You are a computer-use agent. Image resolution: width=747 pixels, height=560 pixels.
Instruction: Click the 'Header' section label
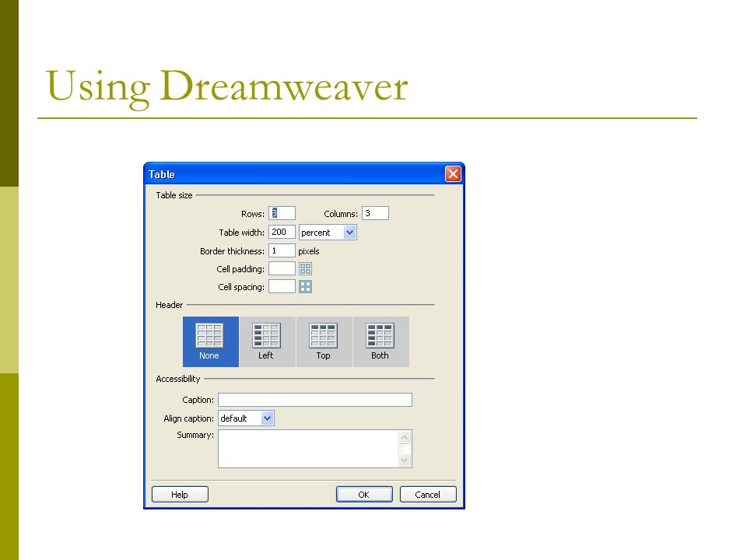(x=169, y=305)
